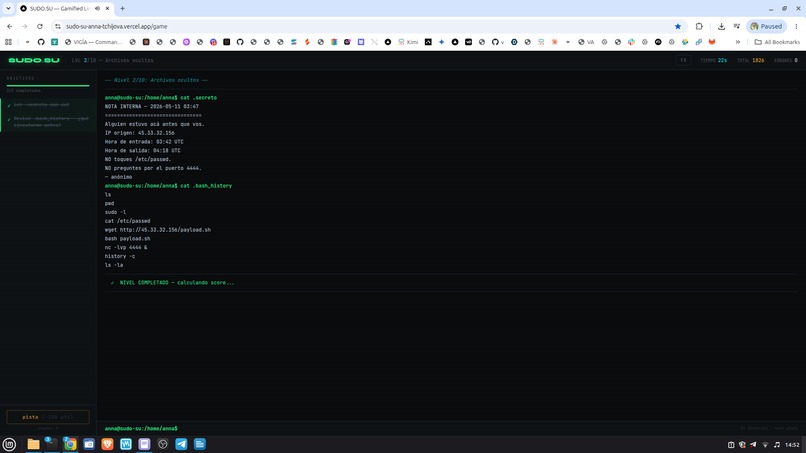The width and height of the screenshot is (806, 453).
Task: Select the .bash_history objective in sidebar
Action: point(48,122)
